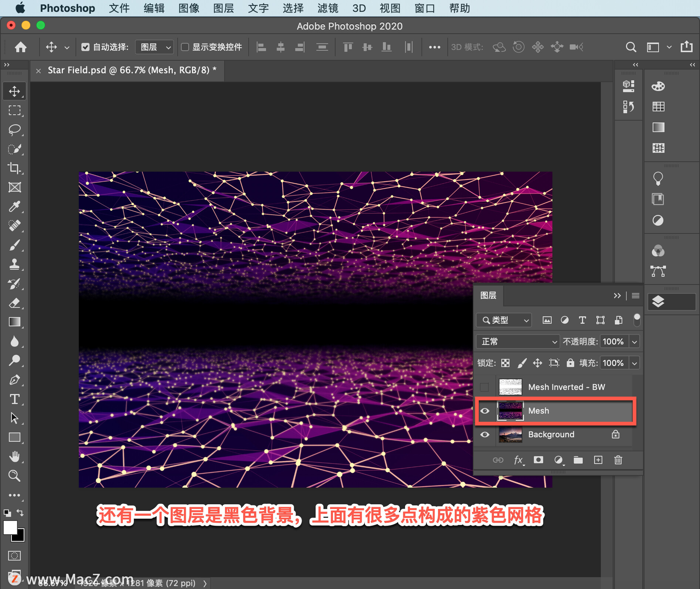Expand the 不透明度 opacity dropdown arrow
This screenshot has height=589, width=700.
click(x=635, y=342)
